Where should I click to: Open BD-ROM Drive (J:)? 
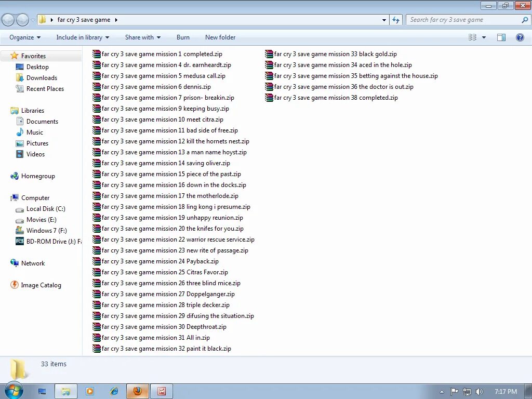pos(54,241)
